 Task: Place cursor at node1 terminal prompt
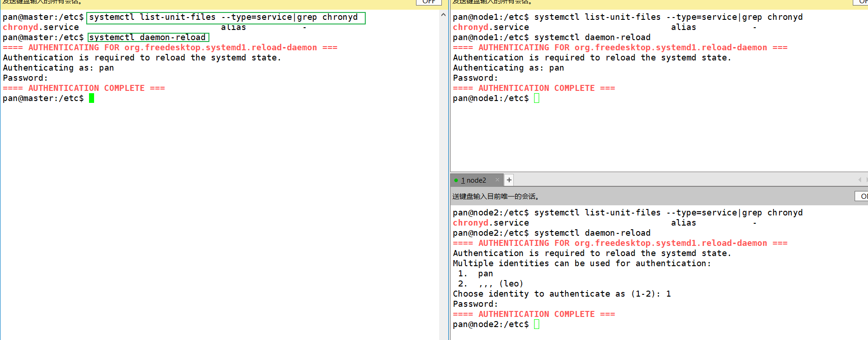[x=536, y=98]
